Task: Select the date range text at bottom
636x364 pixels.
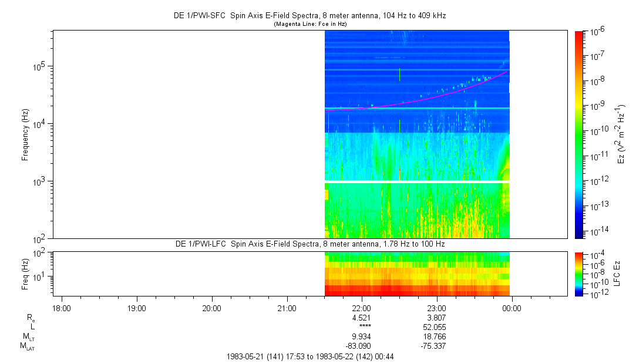Action: tap(311, 356)
